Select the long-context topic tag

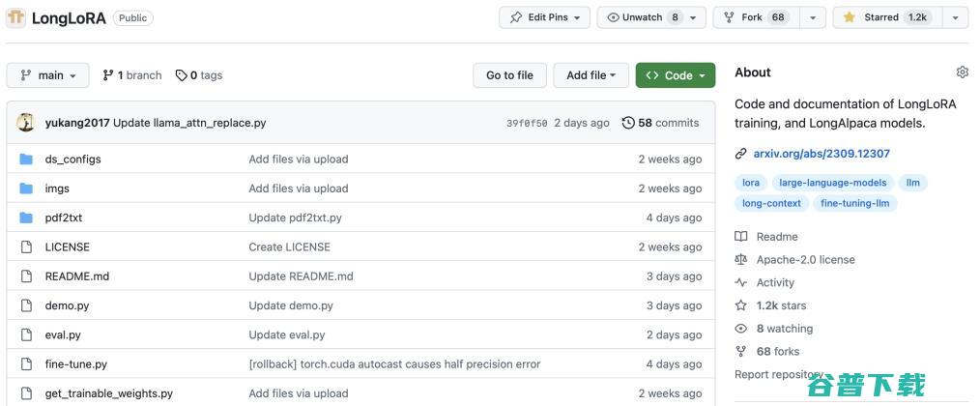(x=771, y=203)
